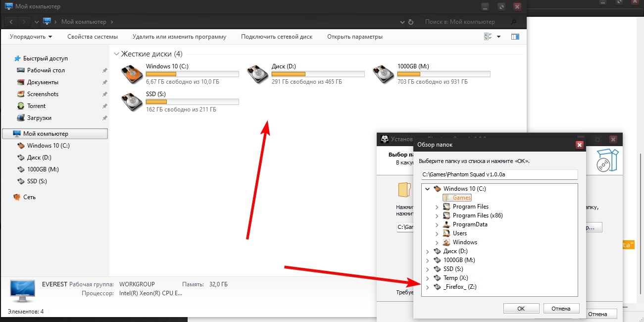Expand _Firefox_ (Z:) drive node
The height and width of the screenshot is (322, 644).
point(428,287)
